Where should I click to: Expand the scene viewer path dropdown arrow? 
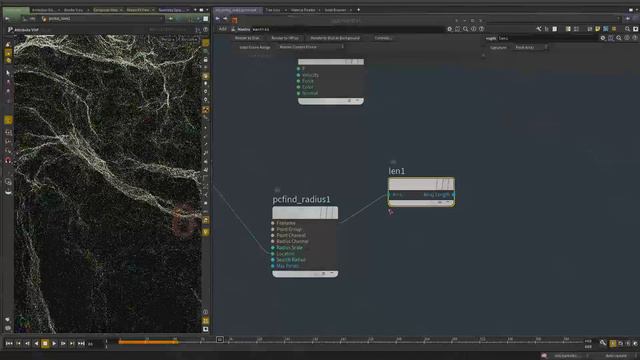[162, 19]
